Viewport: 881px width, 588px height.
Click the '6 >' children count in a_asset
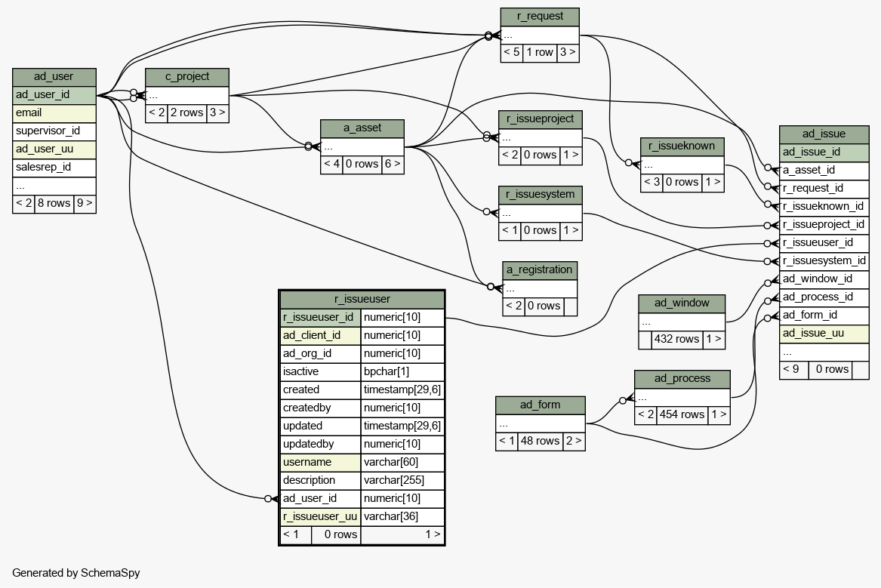coord(393,165)
